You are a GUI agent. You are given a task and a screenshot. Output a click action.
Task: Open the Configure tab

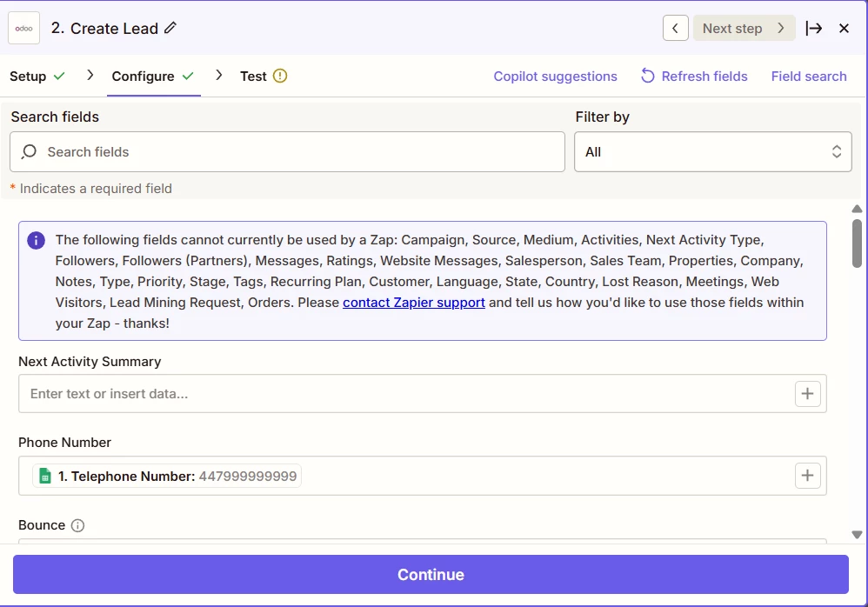point(153,77)
